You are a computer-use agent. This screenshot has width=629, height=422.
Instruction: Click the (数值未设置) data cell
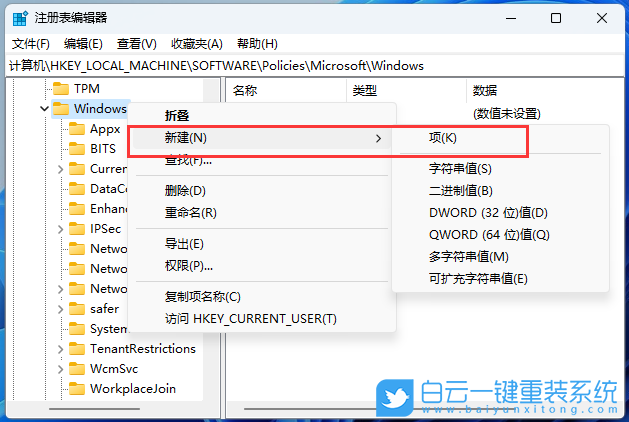tap(507, 114)
